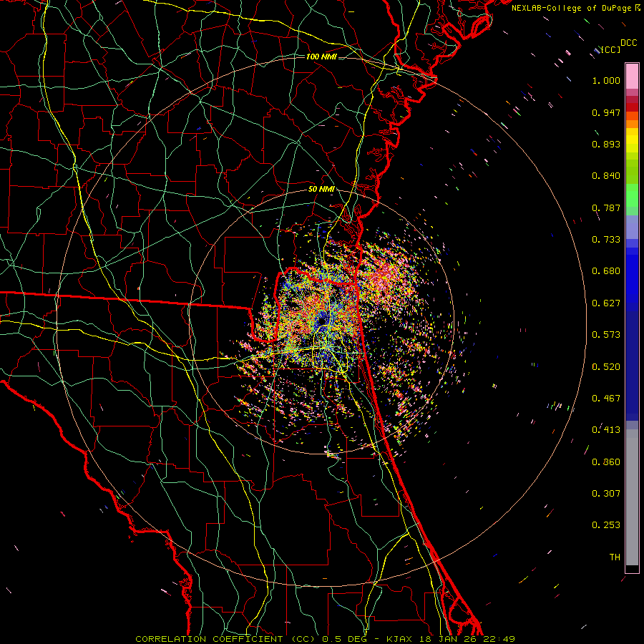644x644 pixels.
Task: Click the [CC] unit label
Action: (x=611, y=49)
